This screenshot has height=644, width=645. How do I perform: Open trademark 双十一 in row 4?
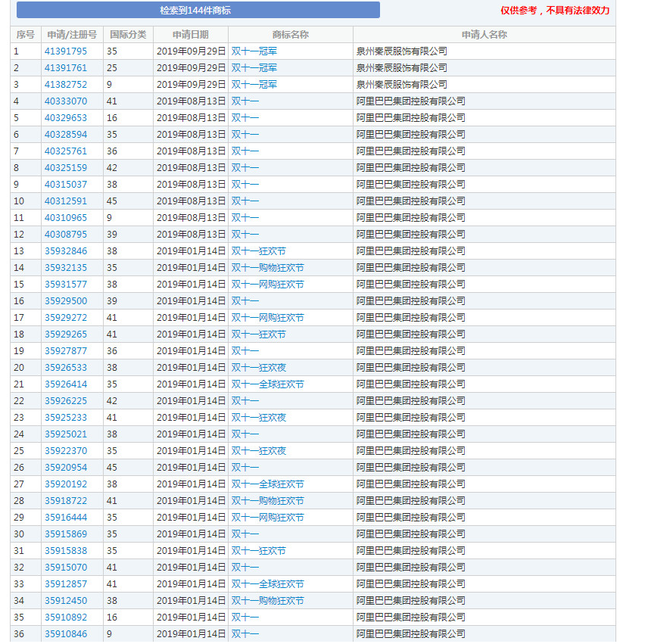click(245, 101)
